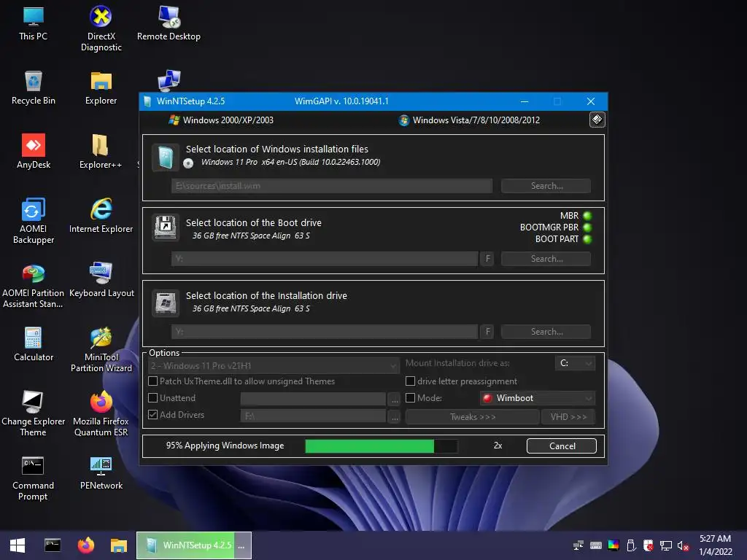Click the F button for Boot drive
The image size is (747, 560).
[x=487, y=259]
